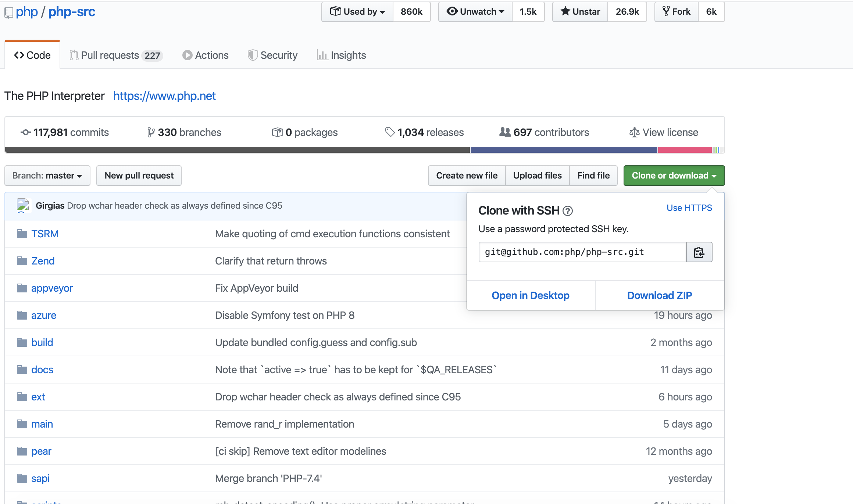Screen dimensions: 853x504
Task: View the 6k forks count
Action: (x=711, y=12)
